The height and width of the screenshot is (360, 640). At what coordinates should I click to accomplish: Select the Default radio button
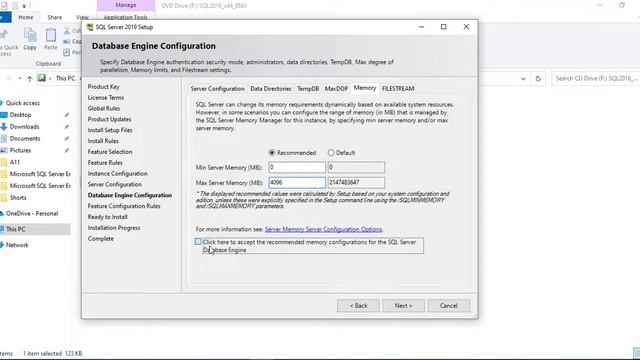point(331,153)
